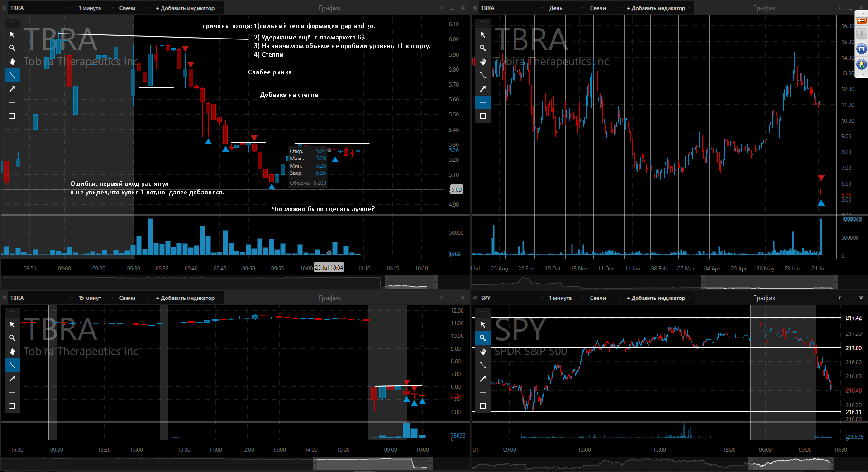
Task: Select rectangle tool in TBRA 15-minute chart
Action: coord(12,406)
